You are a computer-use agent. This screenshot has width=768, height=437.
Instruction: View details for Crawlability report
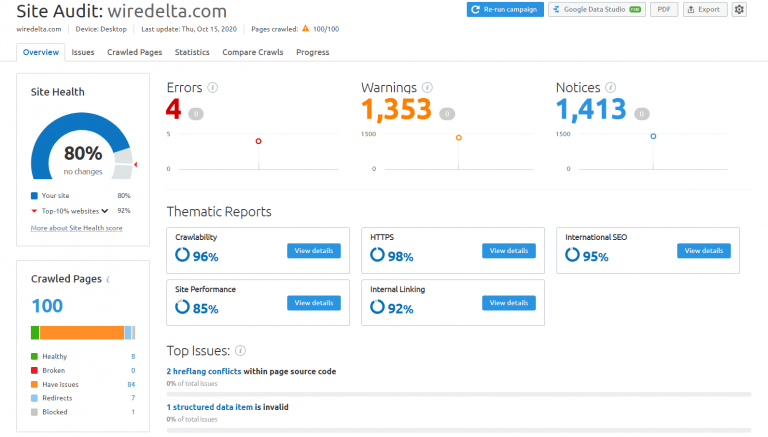(x=314, y=250)
